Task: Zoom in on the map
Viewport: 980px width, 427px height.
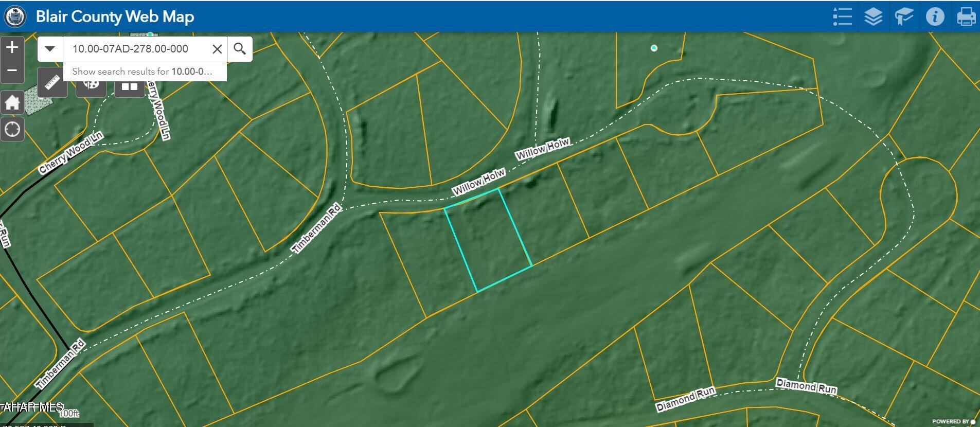Action: tap(12, 48)
